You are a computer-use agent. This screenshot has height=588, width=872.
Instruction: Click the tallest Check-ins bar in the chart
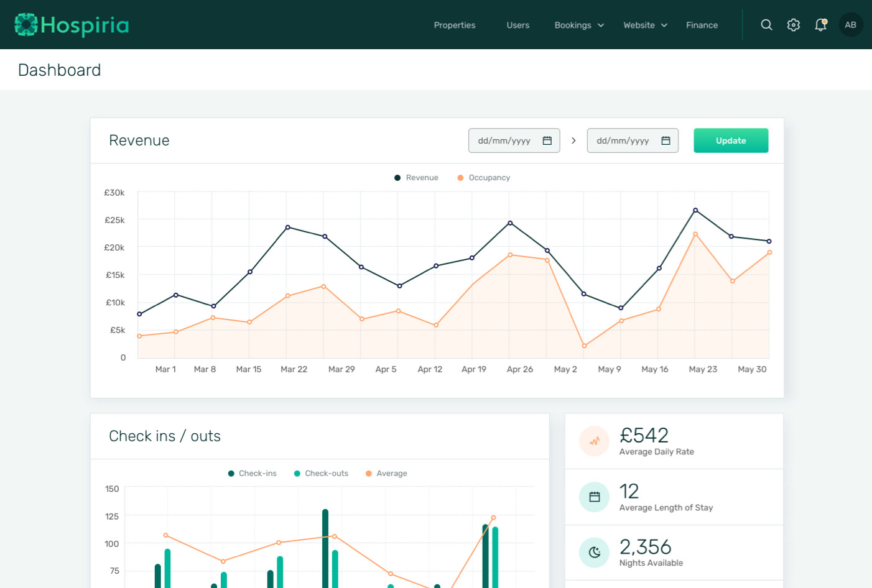(x=325, y=549)
